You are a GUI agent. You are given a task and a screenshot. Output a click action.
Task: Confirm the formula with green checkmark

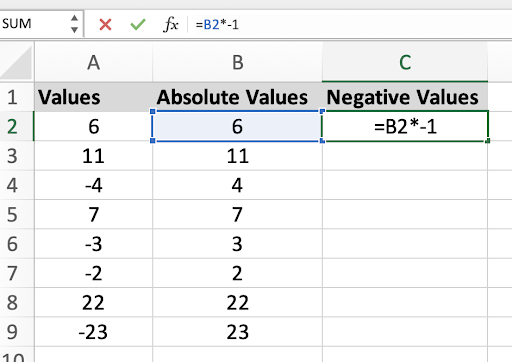[x=138, y=24]
